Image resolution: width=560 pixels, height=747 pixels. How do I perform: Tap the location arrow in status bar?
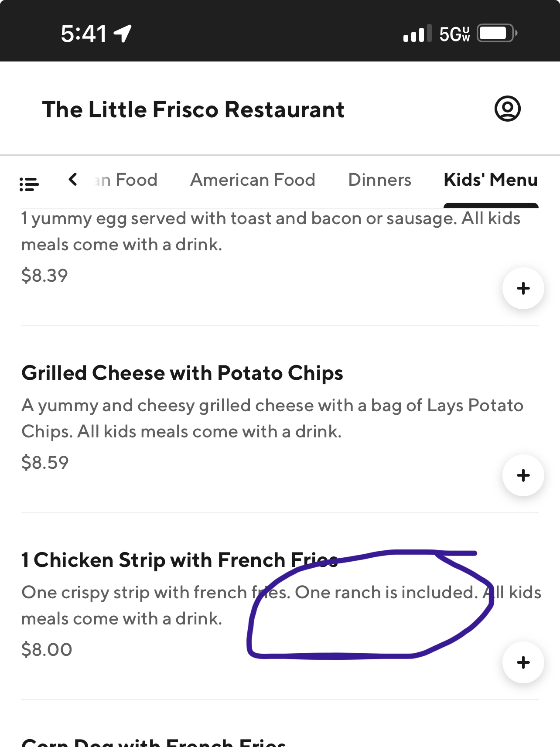pyautogui.click(x=123, y=34)
